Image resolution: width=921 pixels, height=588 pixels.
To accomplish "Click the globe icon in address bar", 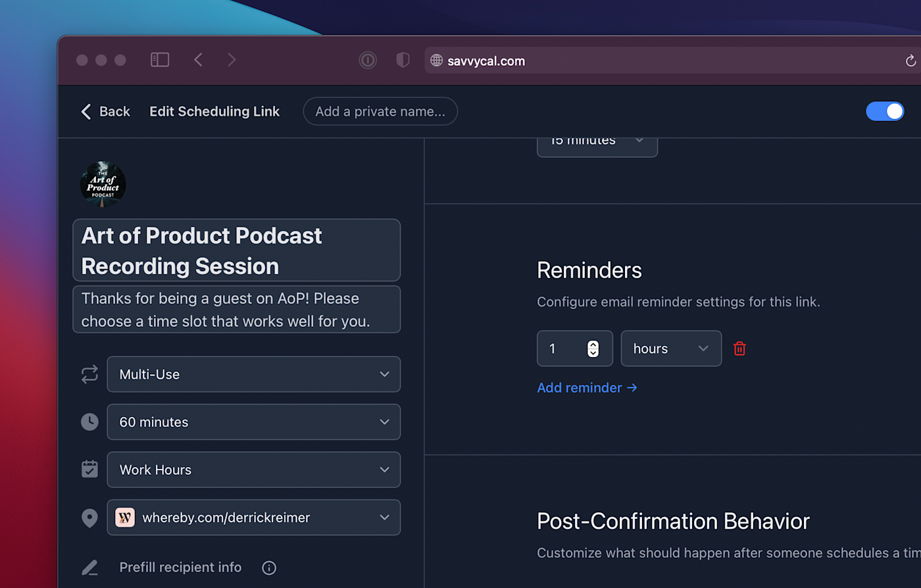I will point(436,61).
